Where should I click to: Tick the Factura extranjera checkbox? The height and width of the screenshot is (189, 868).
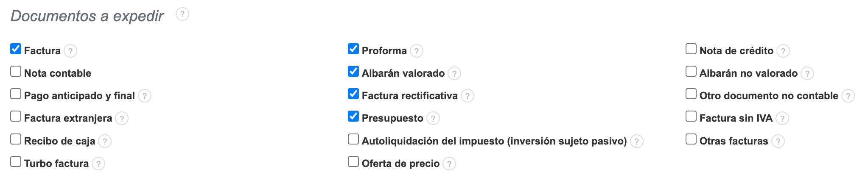[x=16, y=117]
